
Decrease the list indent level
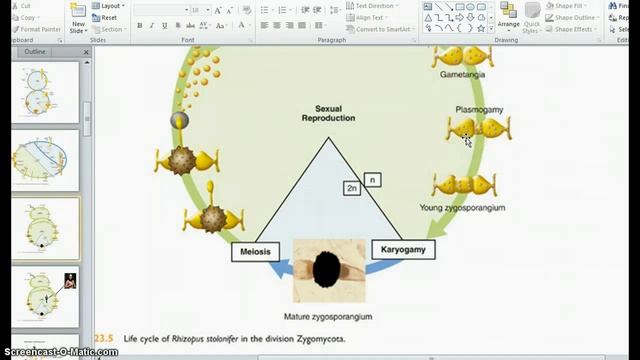point(305,10)
